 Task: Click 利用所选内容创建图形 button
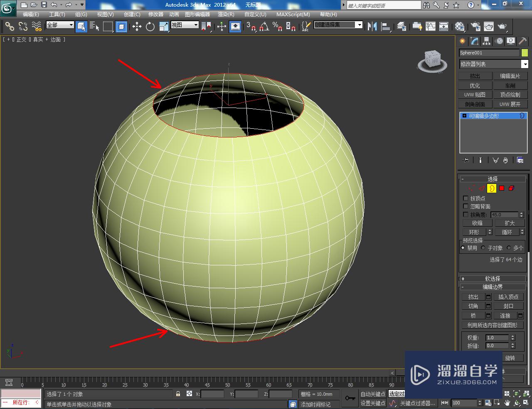(493, 325)
